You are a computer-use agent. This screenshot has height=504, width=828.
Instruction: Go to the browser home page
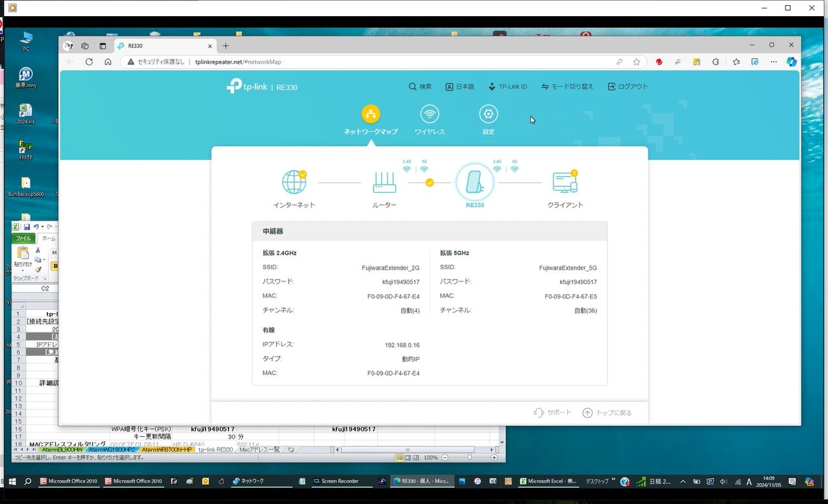(x=108, y=62)
